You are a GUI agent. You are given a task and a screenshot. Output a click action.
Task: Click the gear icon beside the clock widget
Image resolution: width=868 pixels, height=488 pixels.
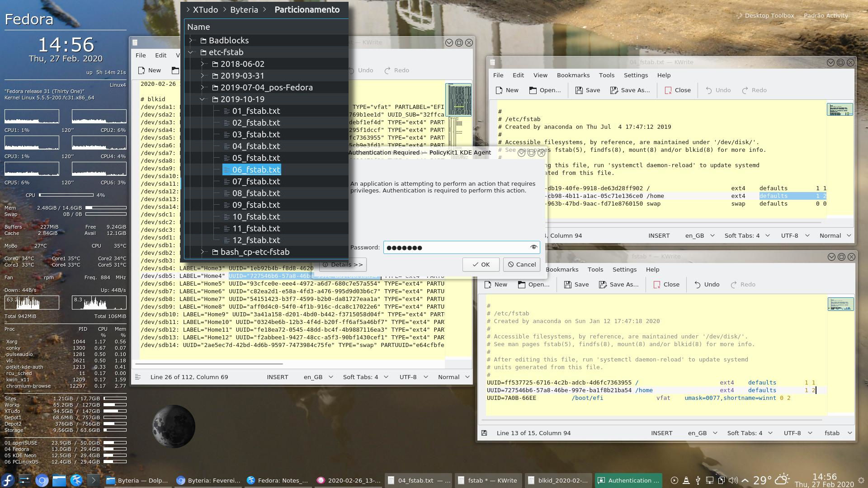pos(861,480)
